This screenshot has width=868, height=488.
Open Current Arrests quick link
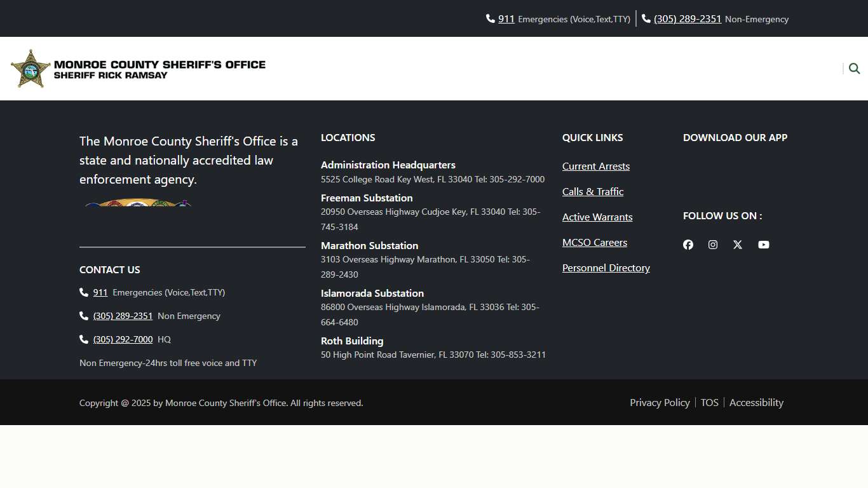(x=595, y=166)
